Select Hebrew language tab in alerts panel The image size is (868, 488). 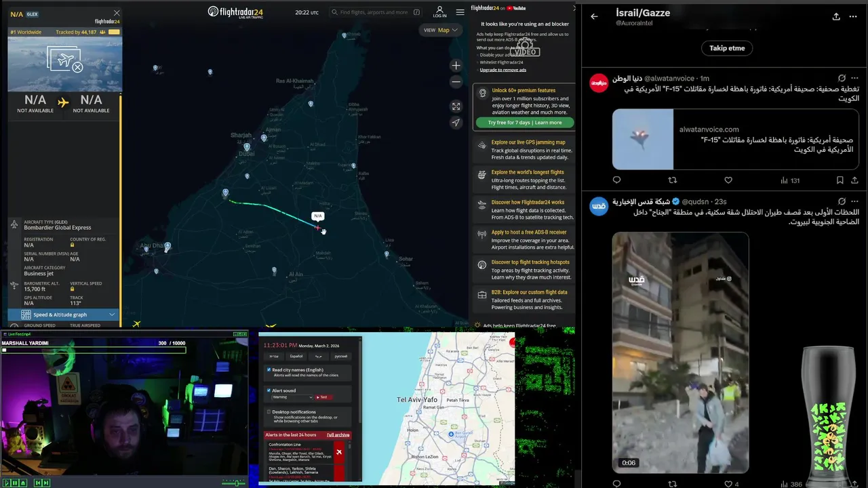pyautogui.click(x=274, y=356)
